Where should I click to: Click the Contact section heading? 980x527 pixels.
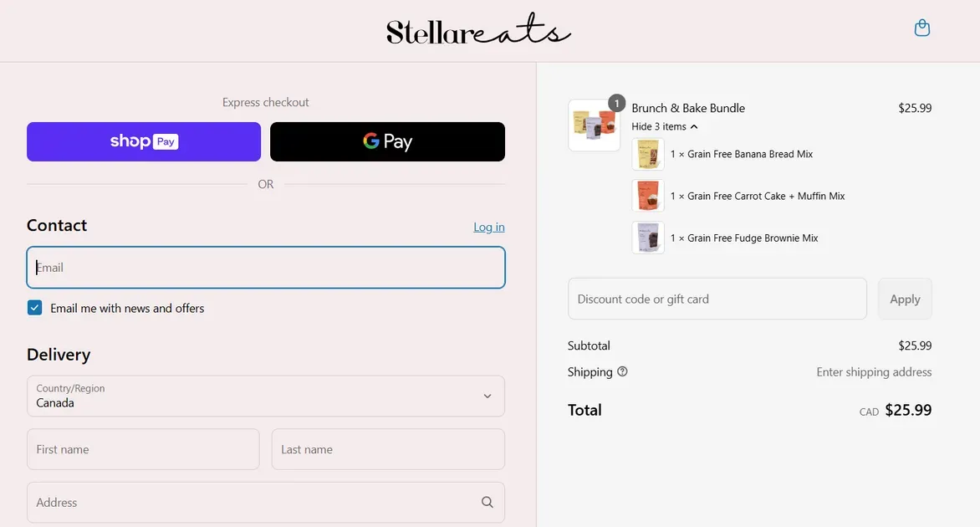click(57, 225)
